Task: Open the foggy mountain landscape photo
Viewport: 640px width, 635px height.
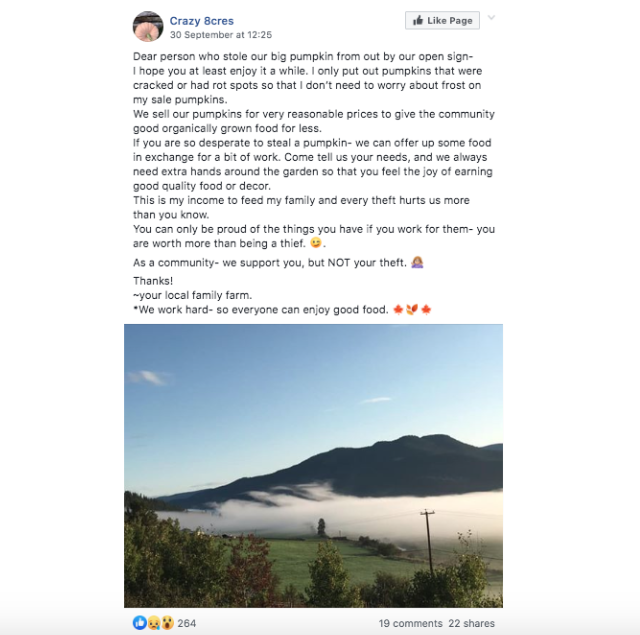Action: (x=313, y=466)
